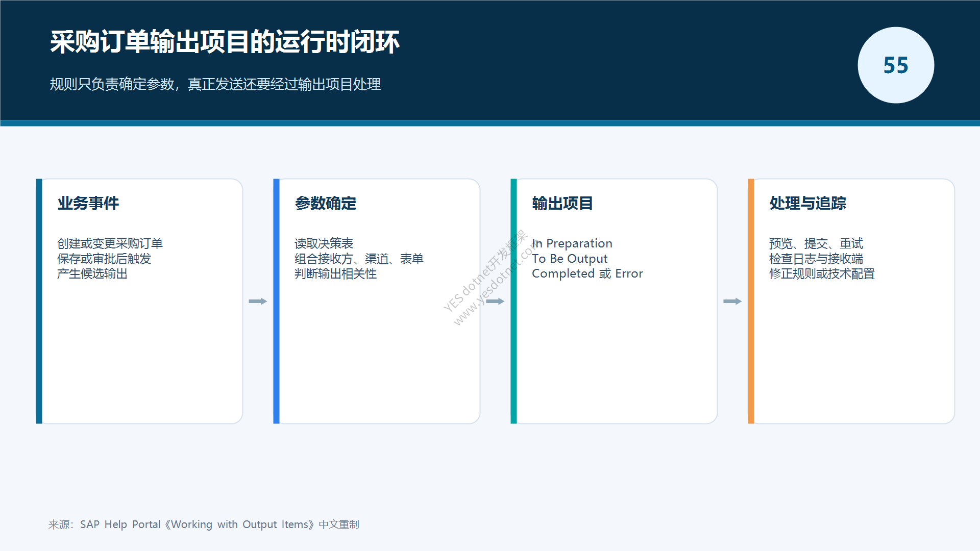Click the arrow between 参数确定 and 输出项目
This screenshot has height=551, width=980.
pos(495,301)
